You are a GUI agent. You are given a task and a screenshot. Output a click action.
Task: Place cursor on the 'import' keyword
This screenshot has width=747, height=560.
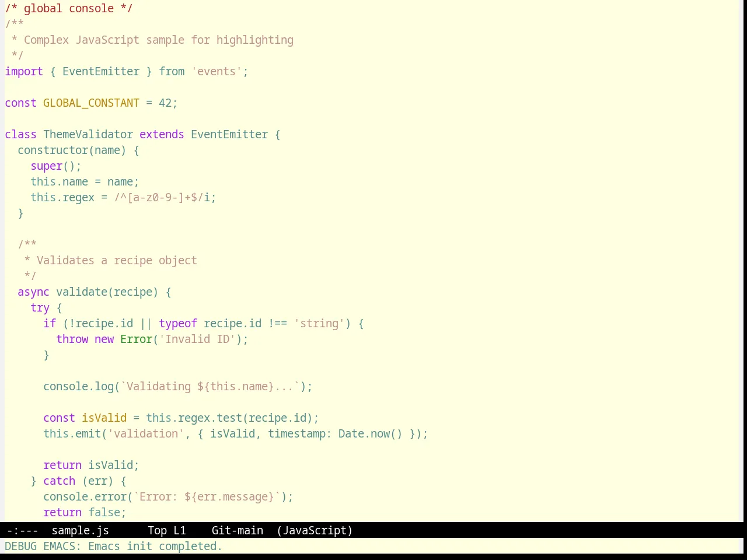[24, 71]
